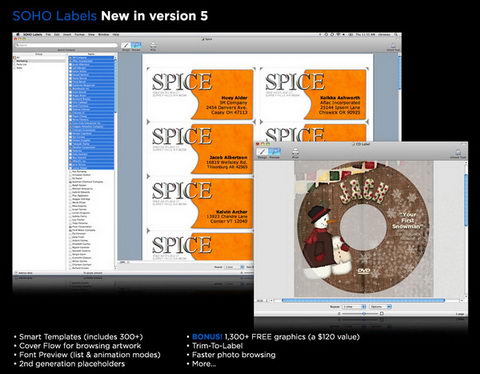This screenshot has width=480, height=374.
Task: Select the Preview mode icon in main toolbar
Action: (x=136, y=46)
